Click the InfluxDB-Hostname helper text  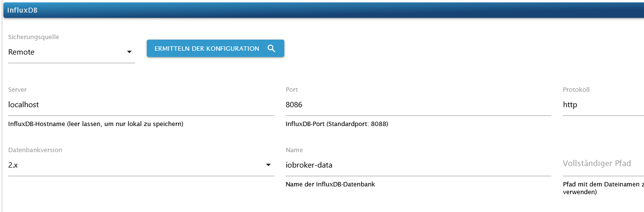click(x=96, y=124)
